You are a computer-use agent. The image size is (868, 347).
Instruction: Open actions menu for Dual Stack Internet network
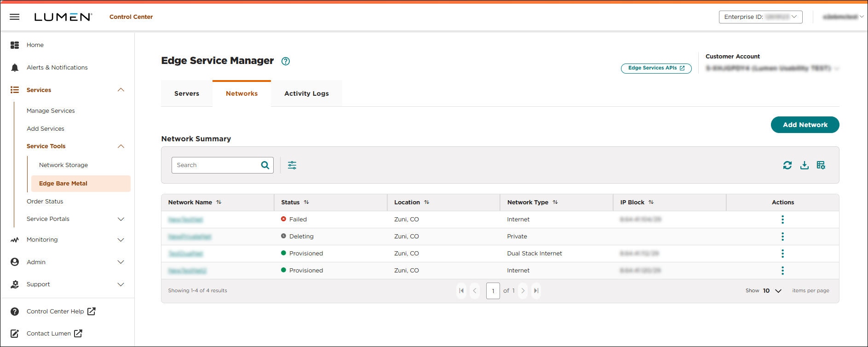[782, 254]
